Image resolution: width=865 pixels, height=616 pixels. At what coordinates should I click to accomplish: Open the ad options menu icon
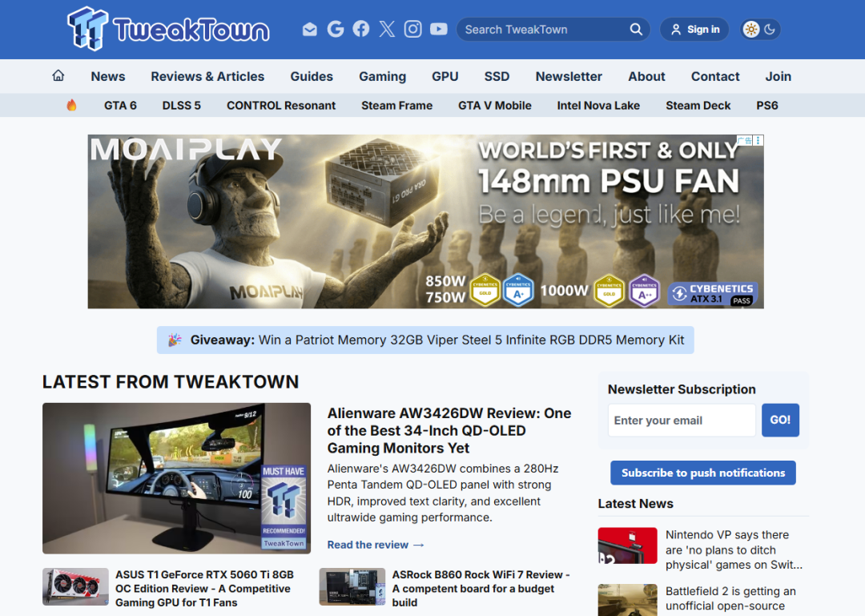click(758, 140)
